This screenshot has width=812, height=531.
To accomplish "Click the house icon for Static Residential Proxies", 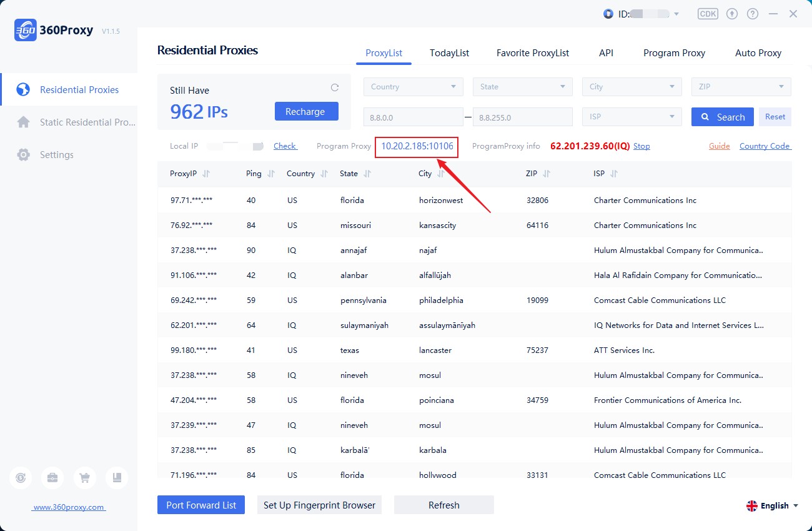I will click(x=23, y=122).
